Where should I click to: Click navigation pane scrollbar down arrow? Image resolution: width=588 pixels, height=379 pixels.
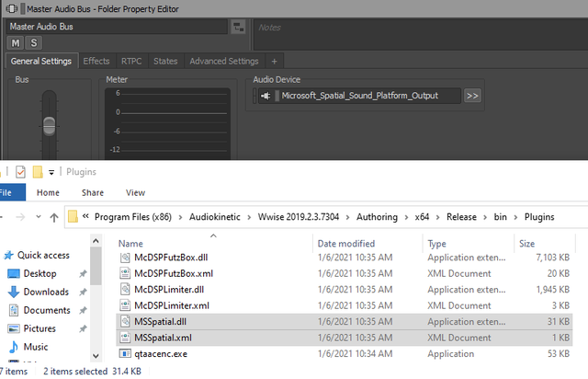[x=96, y=356]
